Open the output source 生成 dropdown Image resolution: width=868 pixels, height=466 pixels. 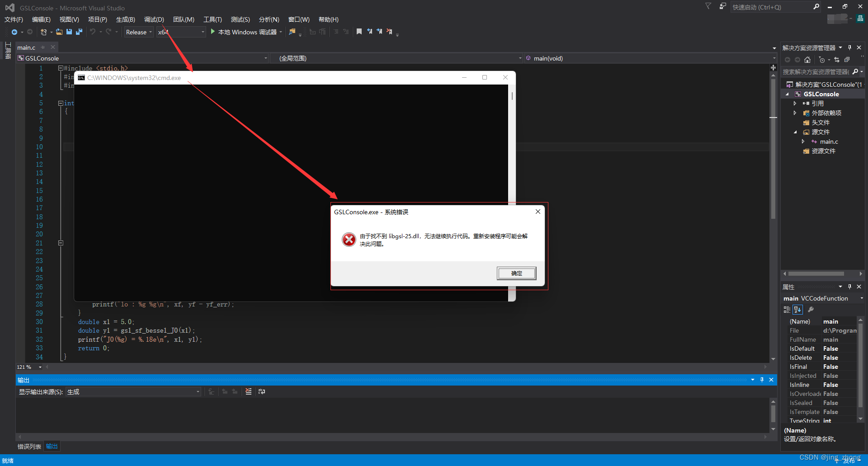tap(133, 392)
